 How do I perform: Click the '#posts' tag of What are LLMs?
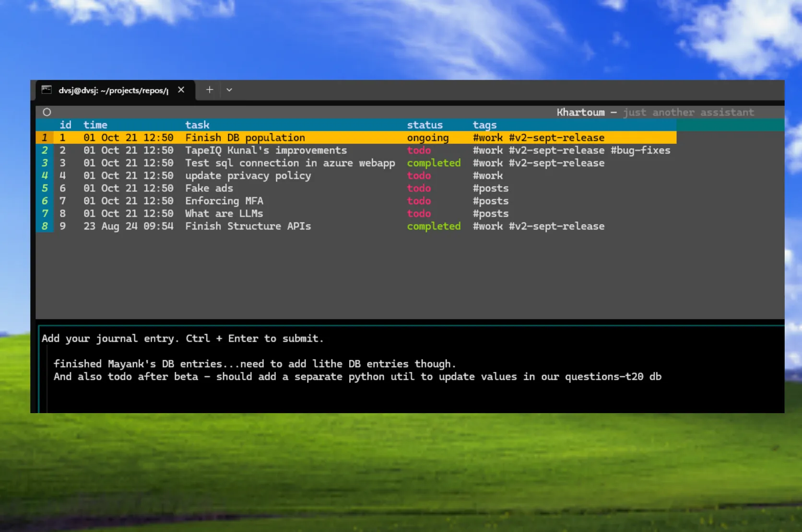click(x=491, y=213)
